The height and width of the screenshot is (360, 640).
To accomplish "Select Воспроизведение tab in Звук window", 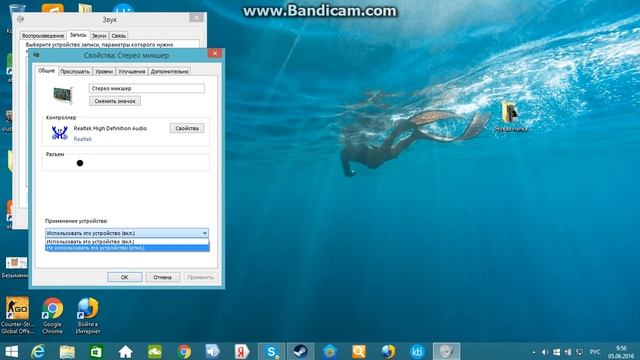I will [43, 36].
